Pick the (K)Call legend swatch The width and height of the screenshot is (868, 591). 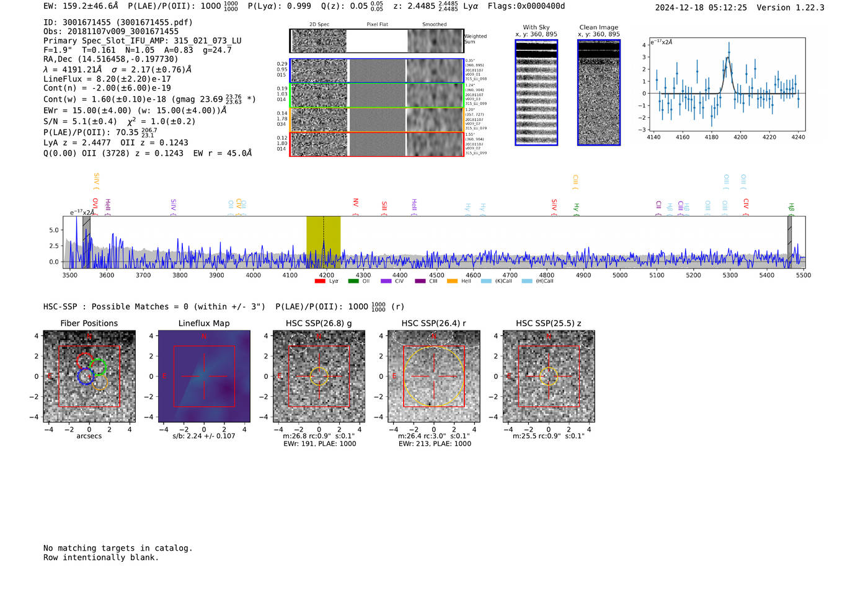pos(486,282)
